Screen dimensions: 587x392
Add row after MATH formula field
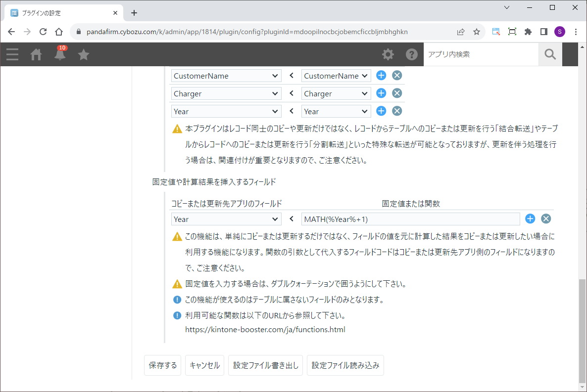530,219
